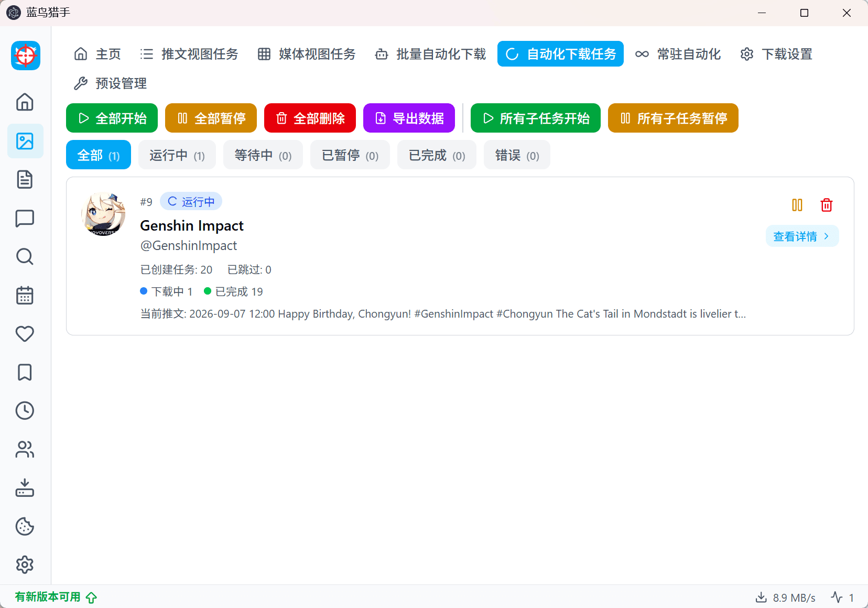
Task: Click the purple 导出数据 button
Action: 409,118
